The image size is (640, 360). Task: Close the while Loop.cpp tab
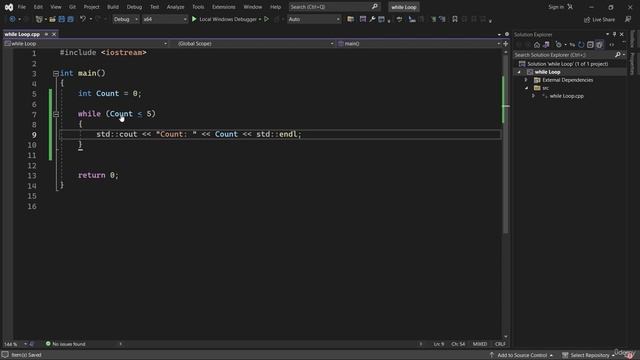click(54, 34)
